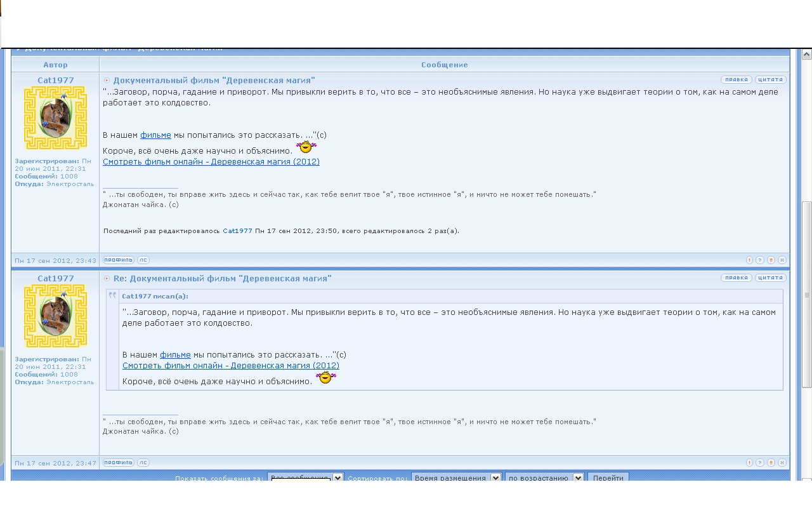Screen dimensions: 812x508
Task: Open "профиль" under the 23:43 post
Action: click(x=119, y=260)
